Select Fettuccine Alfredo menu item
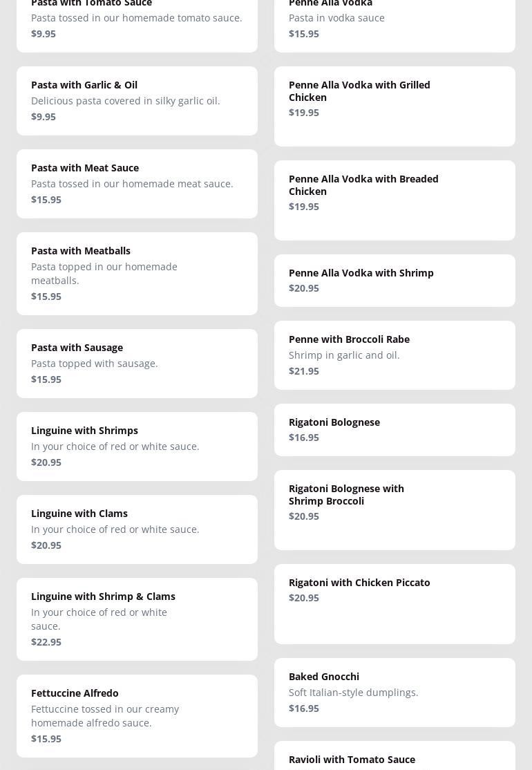Screen dimensions: 532x770 pyautogui.click(x=137, y=716)
